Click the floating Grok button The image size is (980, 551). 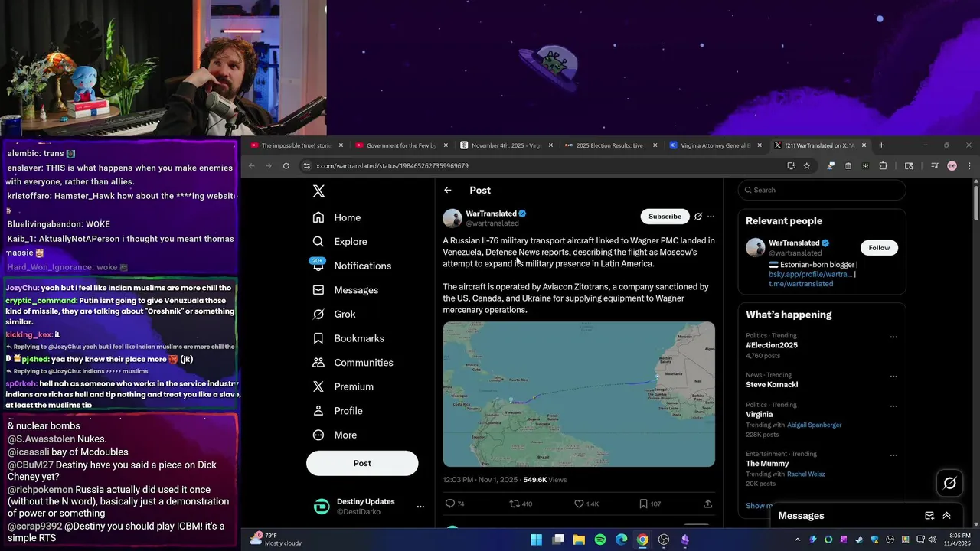pos(949,483)
